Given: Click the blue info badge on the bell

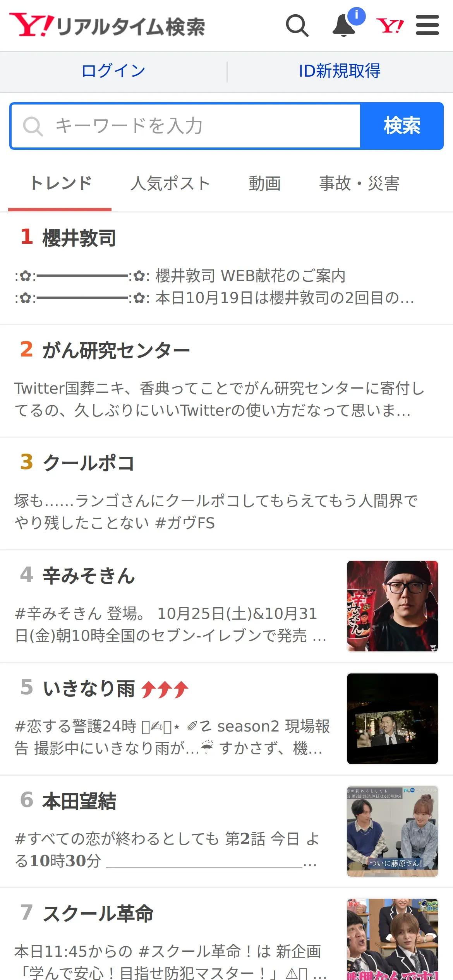Looking at the screenshot, I should pos(357,16).
